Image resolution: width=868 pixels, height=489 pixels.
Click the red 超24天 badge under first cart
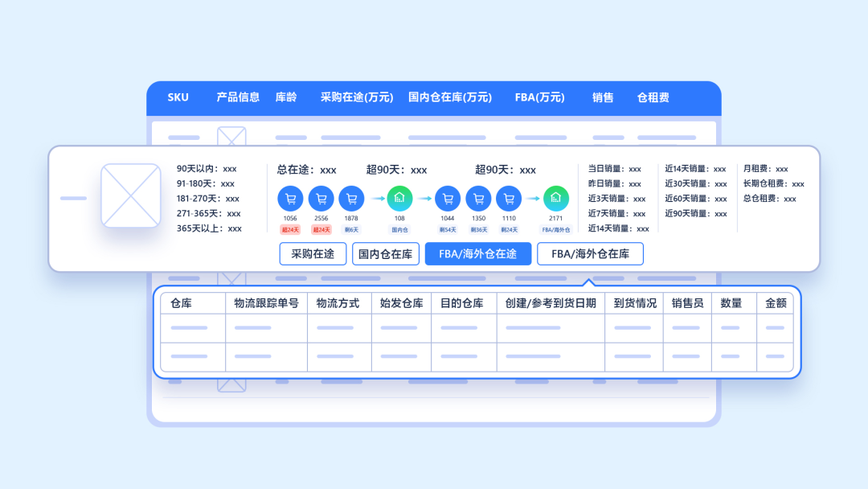[x=289, y=228]
